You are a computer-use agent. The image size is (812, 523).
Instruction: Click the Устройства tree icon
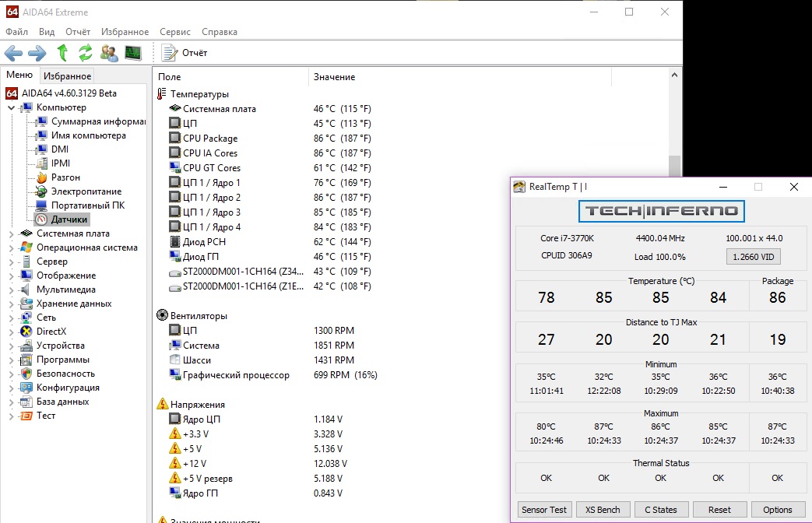(26, 346)
